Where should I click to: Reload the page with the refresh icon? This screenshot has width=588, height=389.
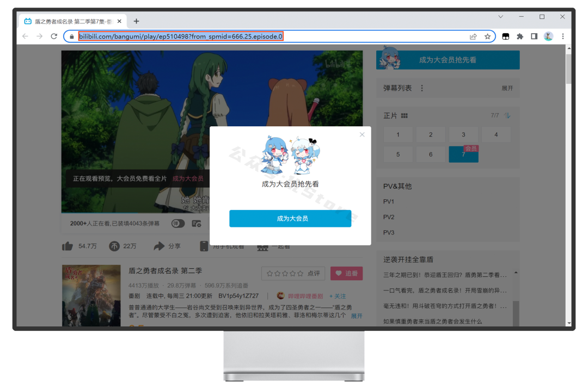pyautogui.click(x=54, y=36)
